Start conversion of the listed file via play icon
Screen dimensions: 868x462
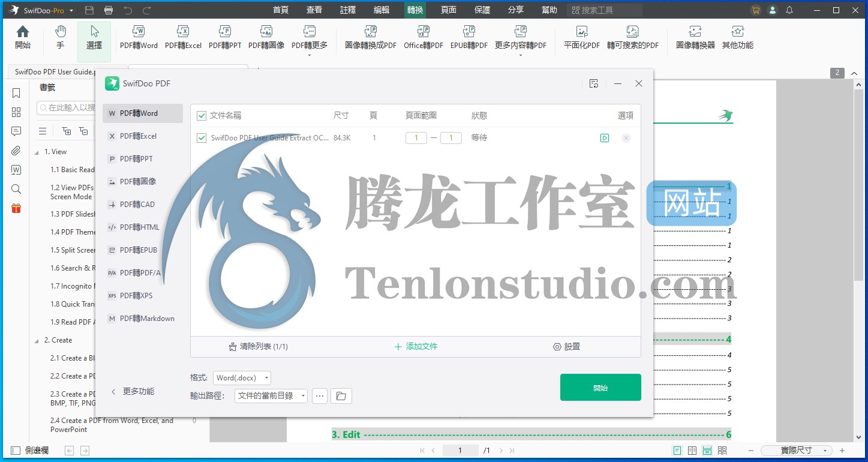tap(605, 138)
